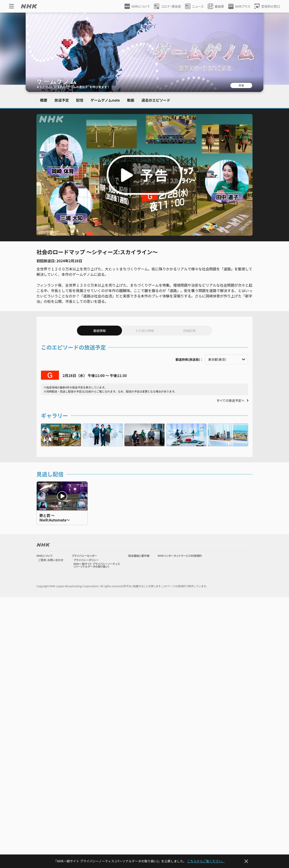Select the 放送予定 tab

pos(62,100)
